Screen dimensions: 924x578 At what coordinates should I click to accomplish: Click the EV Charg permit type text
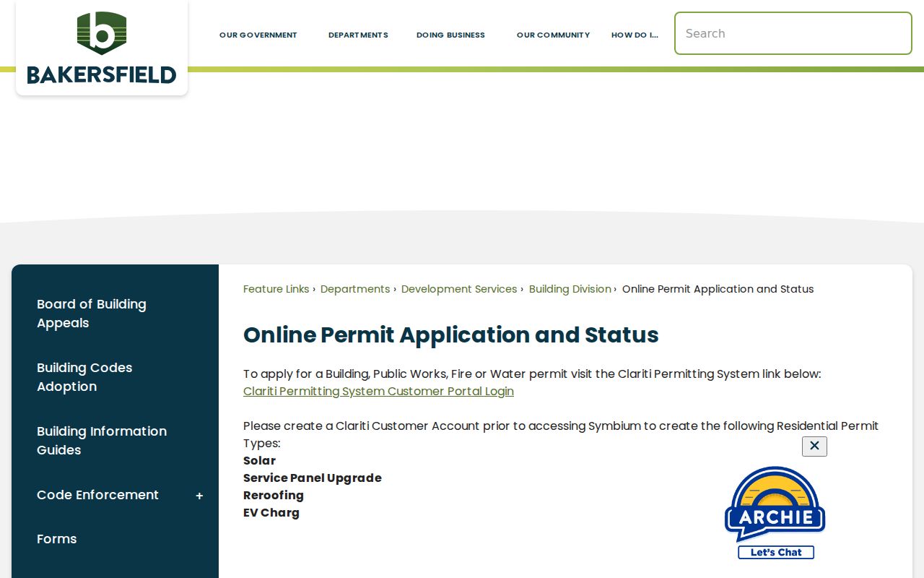(271, 513)
